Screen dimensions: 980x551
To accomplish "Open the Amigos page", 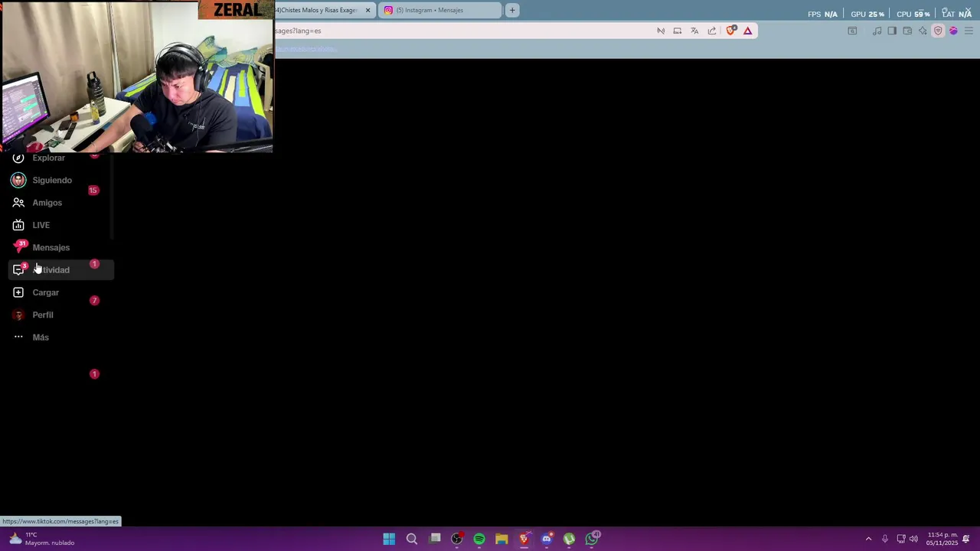I will (x=47, y=203).
